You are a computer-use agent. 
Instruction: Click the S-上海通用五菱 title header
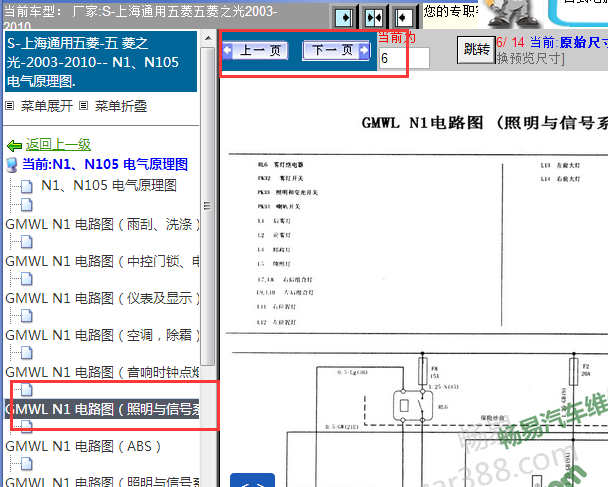tap(101, 62)
